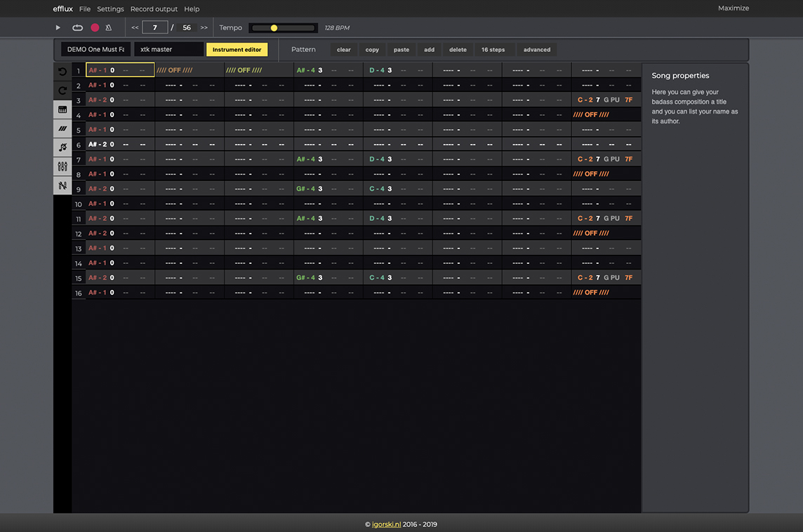Select the orange //// OFF //// cell in row 16
Screen dimensions: 803x532
[606, 293]
